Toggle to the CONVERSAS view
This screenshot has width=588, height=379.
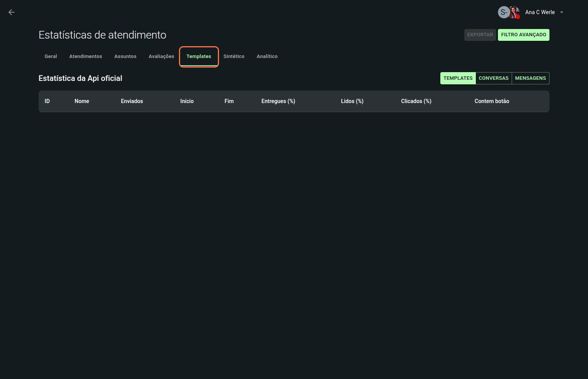tap(493, 78)
